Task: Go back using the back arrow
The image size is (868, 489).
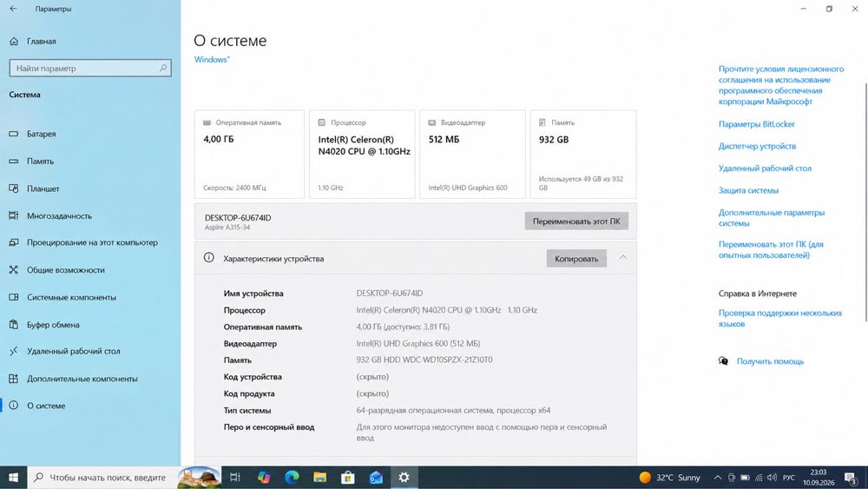Action: (x=13, y=9)
